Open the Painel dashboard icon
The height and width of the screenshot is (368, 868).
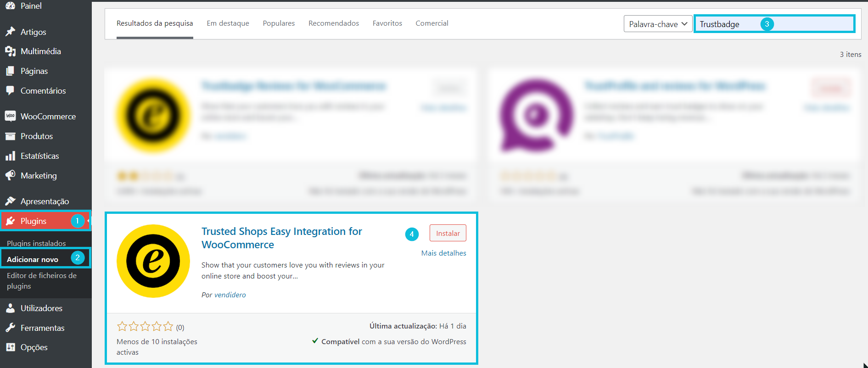[x=10, y=6]
